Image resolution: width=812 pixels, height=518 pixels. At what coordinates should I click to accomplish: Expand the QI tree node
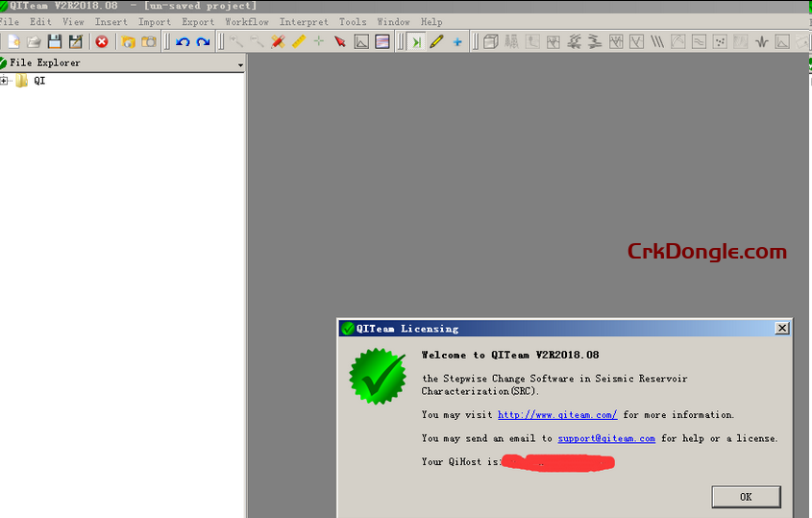pos(5,81)
